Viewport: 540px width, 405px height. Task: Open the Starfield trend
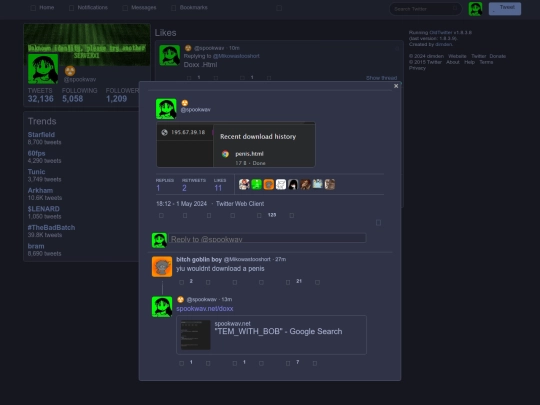tap(41, 135)
